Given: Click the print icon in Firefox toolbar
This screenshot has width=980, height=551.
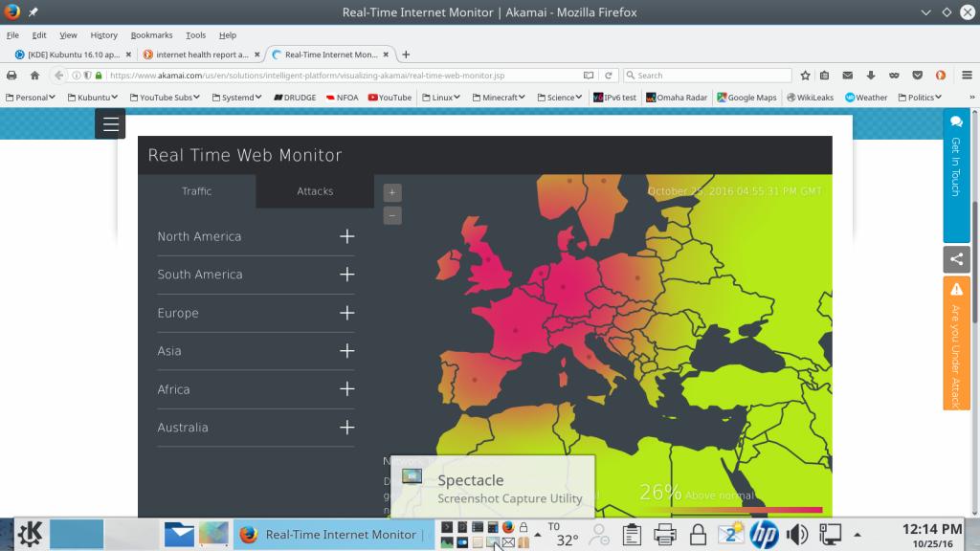Looking at the screenshot, I should pos(12,76).
